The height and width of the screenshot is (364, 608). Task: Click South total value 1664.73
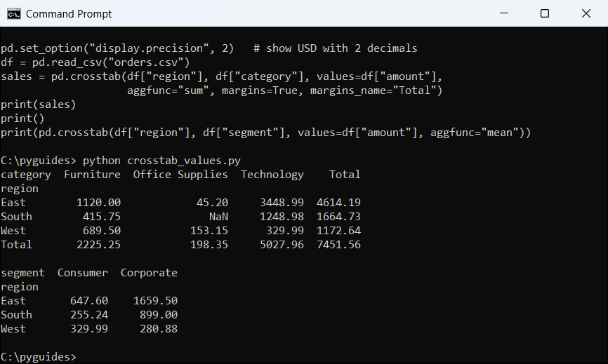pyautogui.click(x=338, y=217)
